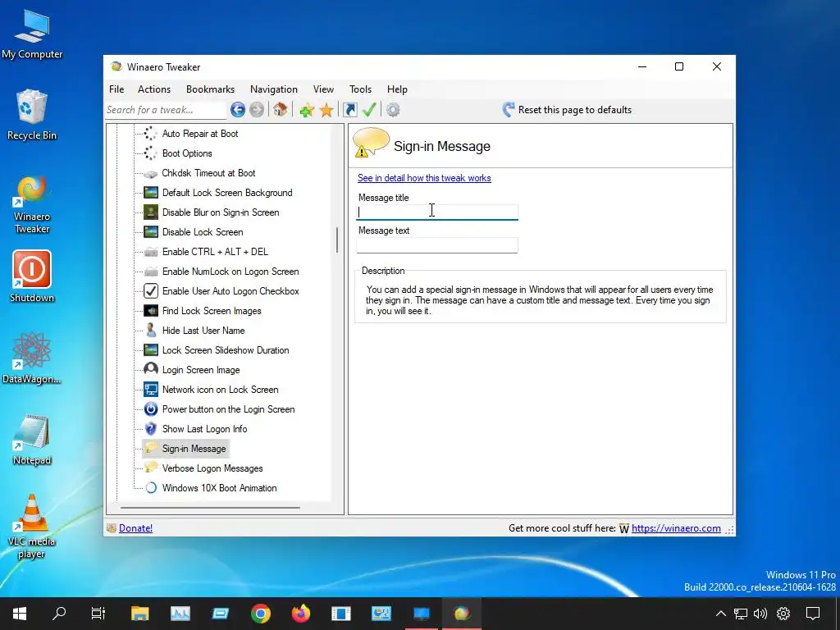Image resolution: width=840 pixels, height=630 pixels.
Task: Select Network icon on Lock Screen item
Action: point(220,390)
